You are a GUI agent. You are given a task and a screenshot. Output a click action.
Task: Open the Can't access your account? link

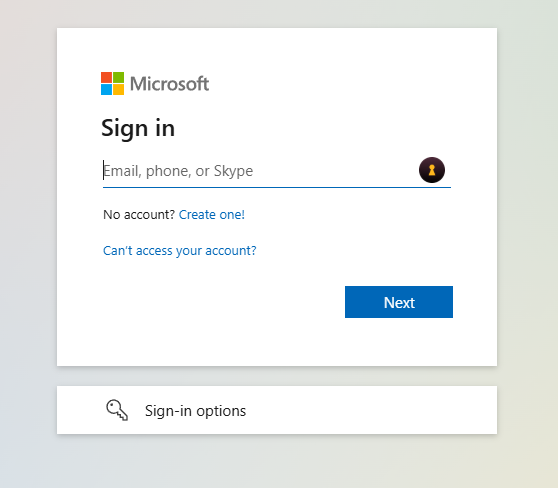tap(180, 251)
